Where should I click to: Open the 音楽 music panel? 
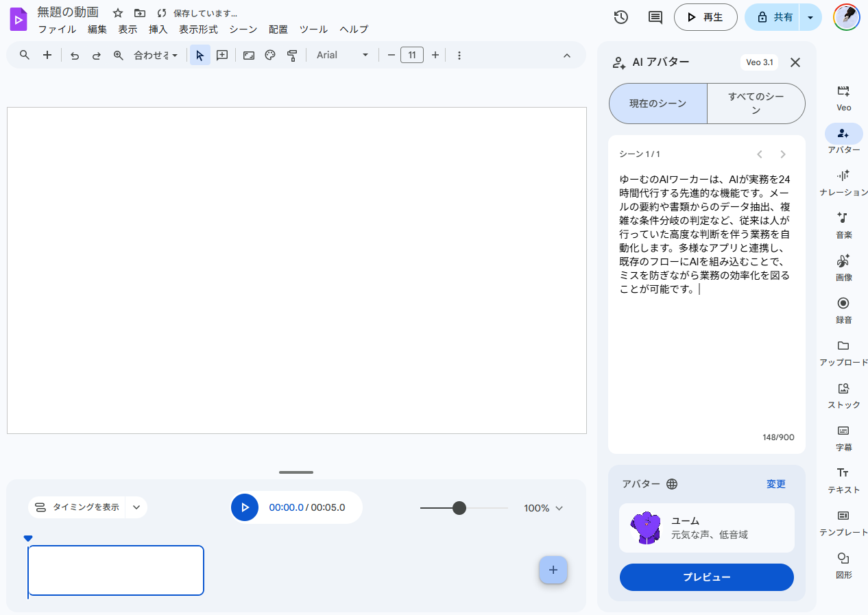[843, 226]
